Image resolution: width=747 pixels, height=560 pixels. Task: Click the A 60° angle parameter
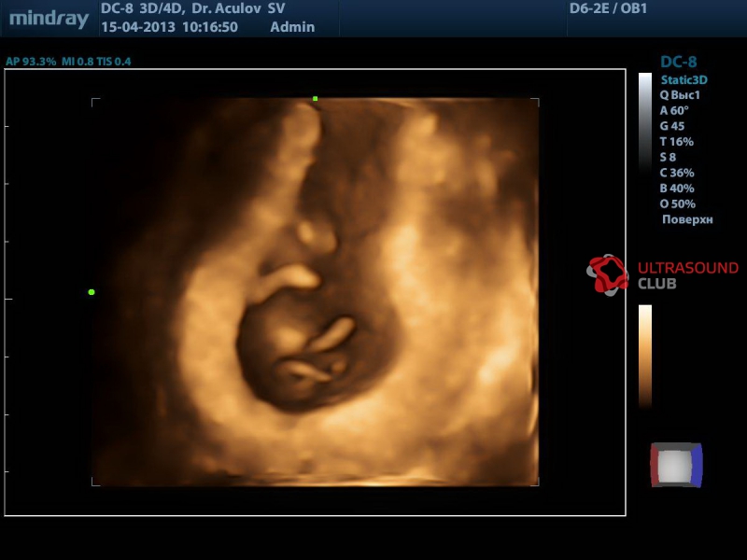(674, 111)
